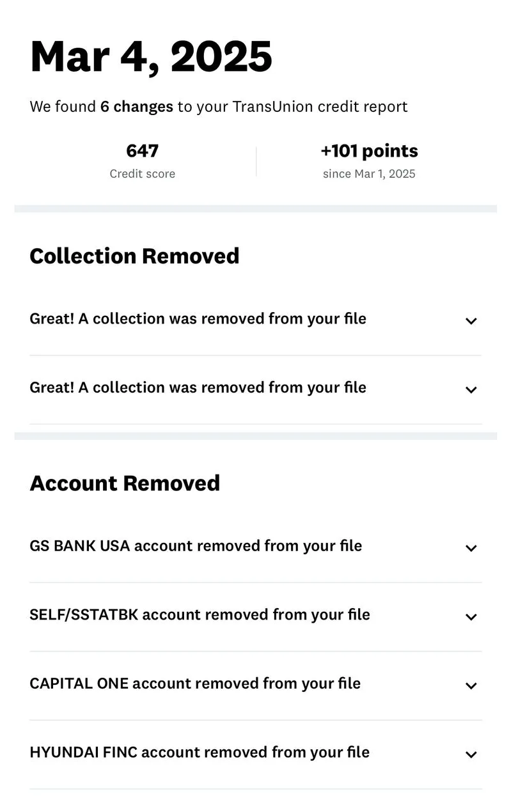The image size is (509, 812).
Task: Expand the GS BANK USA chevron arrow
Action: click(x=471, y=548)
